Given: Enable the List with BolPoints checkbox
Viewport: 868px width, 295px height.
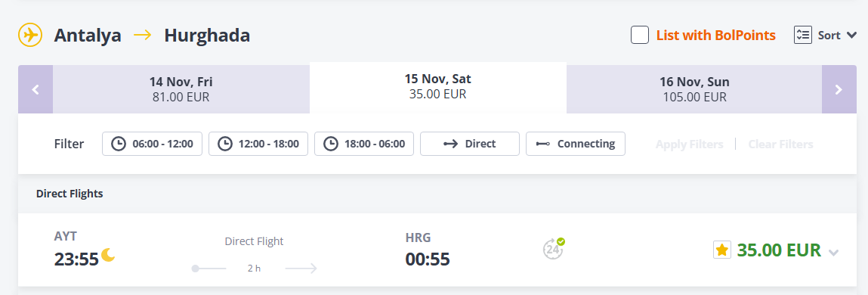Looking at the screenshot, I should 640,36.
